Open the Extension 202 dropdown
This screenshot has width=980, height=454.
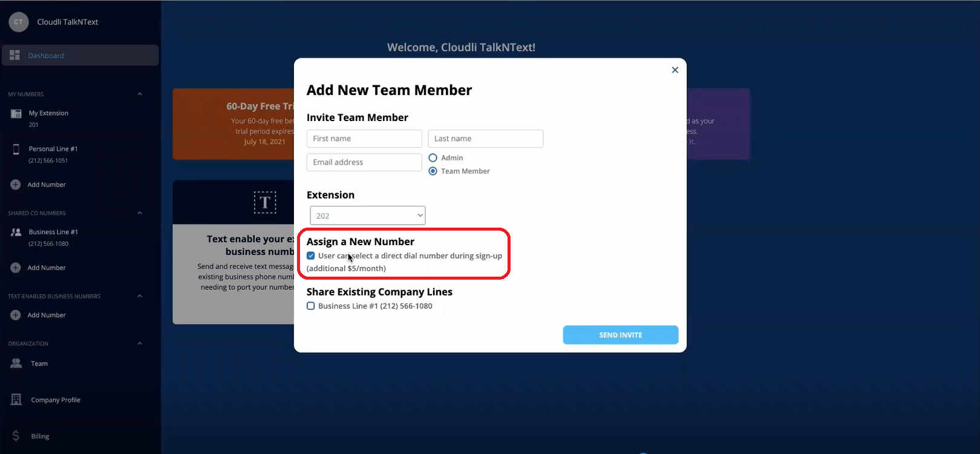[x=368, y=215]
